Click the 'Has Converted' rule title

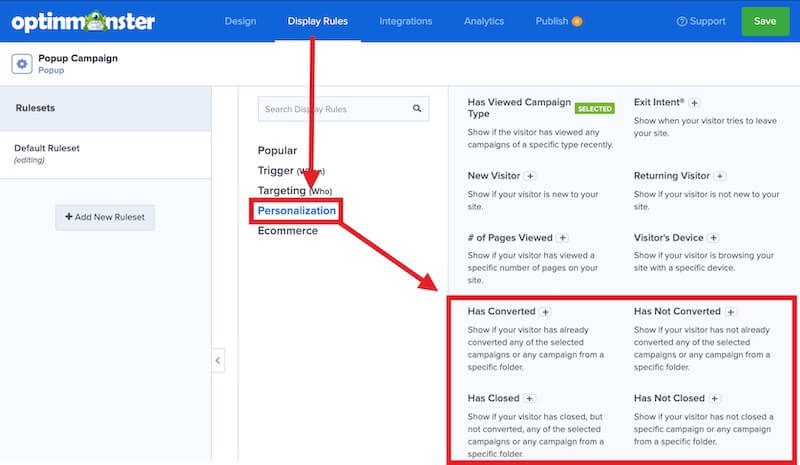point(501,311)
